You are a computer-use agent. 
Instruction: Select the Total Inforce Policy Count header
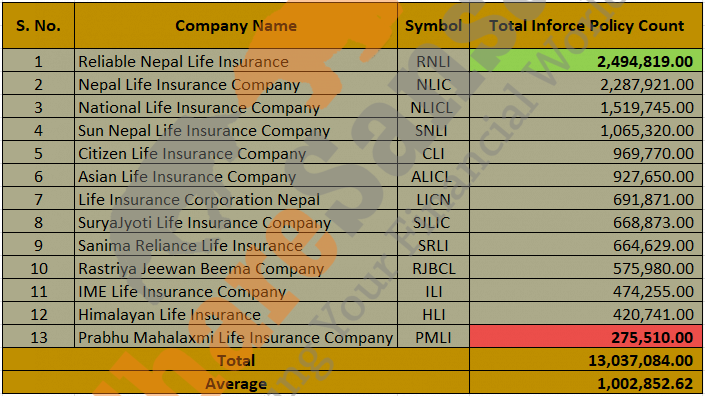pyautogui.click(x=586, y=26)
